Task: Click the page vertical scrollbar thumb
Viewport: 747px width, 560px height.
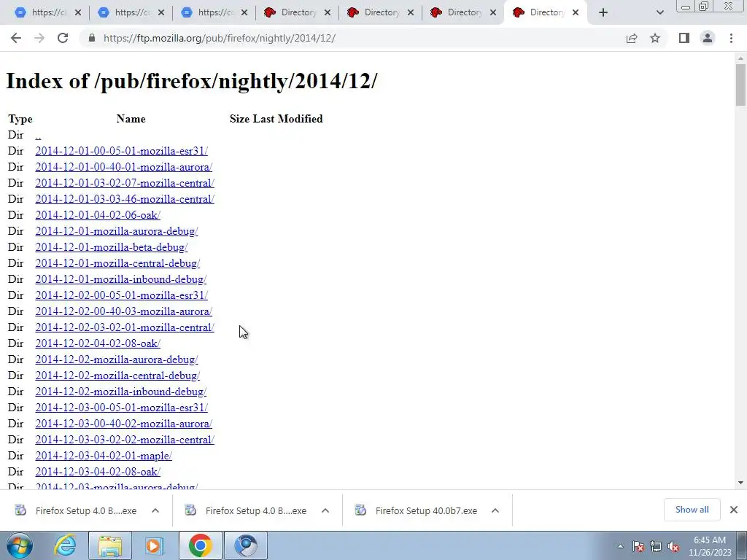Action: click(x=740, y=85)
